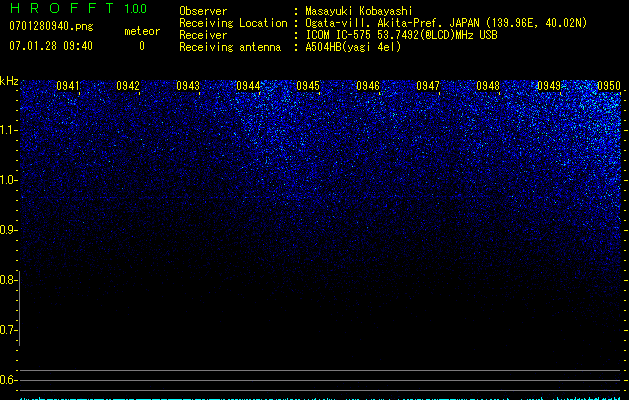Screen dimensions: 629x400
Task: Click the 0941 time marker
Action: [68, 86]
